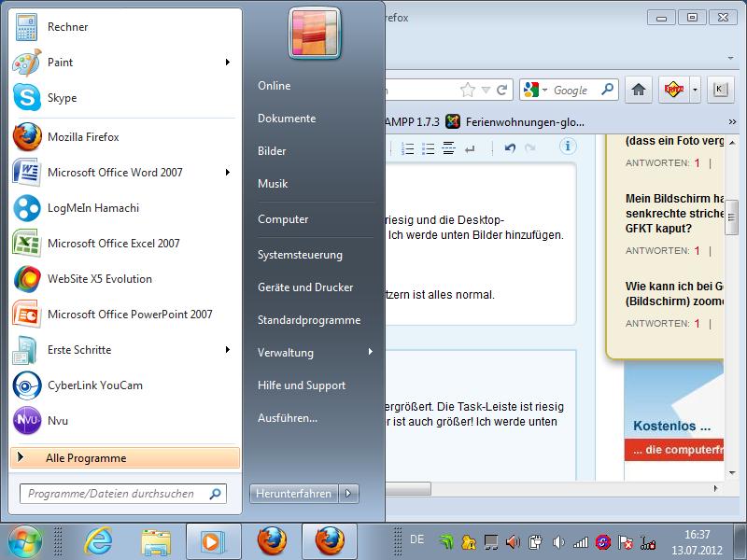Image resolution: width=747 pixels, height=560 pixels.
Task: Expand Erste Schritte submenu arrow
Action: click(228, 349)
